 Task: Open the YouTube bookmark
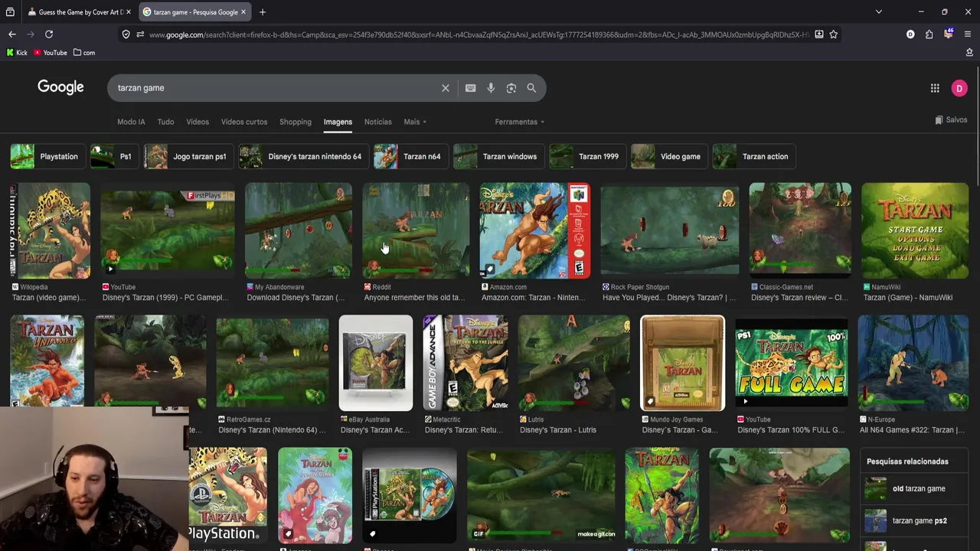pyautogui.click(x=50, y=53)
